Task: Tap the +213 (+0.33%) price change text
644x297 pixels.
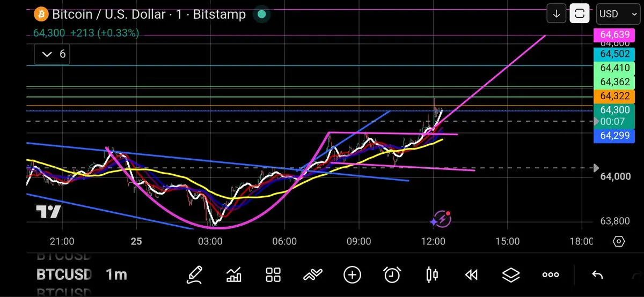Action: [x=104, y=33]
